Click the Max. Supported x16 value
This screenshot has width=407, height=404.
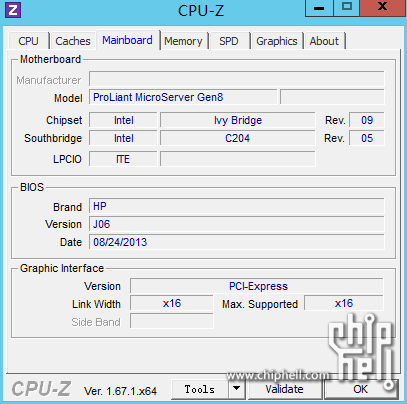pyautogui.click(x=344, y=303)
